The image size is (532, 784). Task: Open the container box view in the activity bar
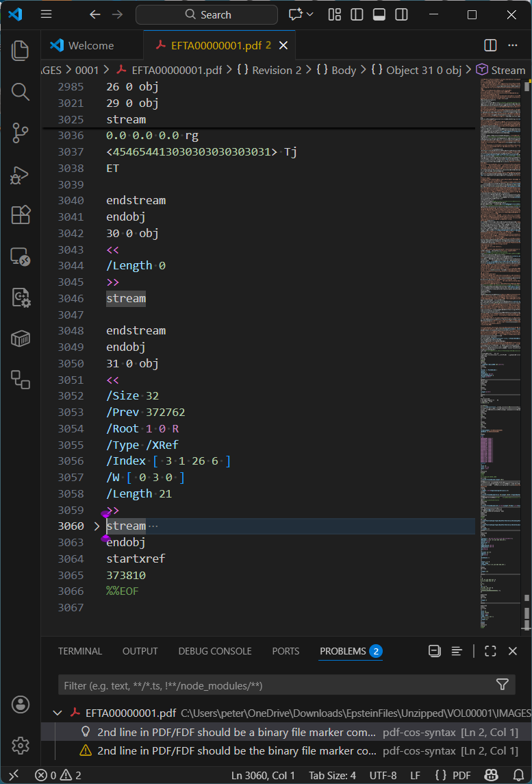coord(20,339)
